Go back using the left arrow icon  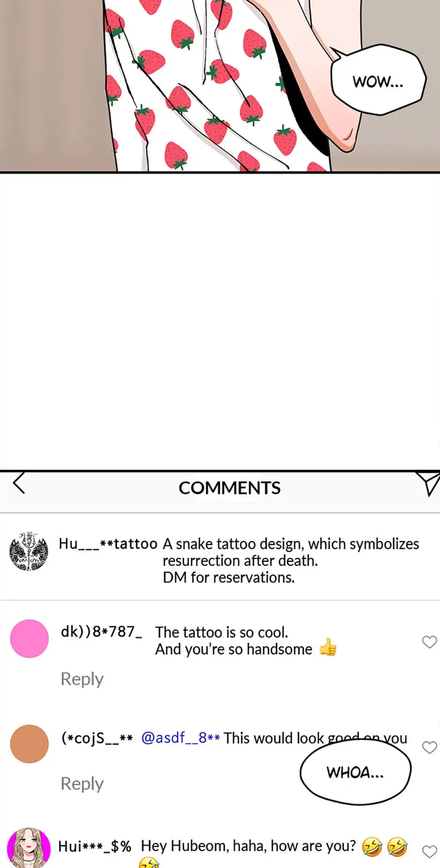point(19,484)
